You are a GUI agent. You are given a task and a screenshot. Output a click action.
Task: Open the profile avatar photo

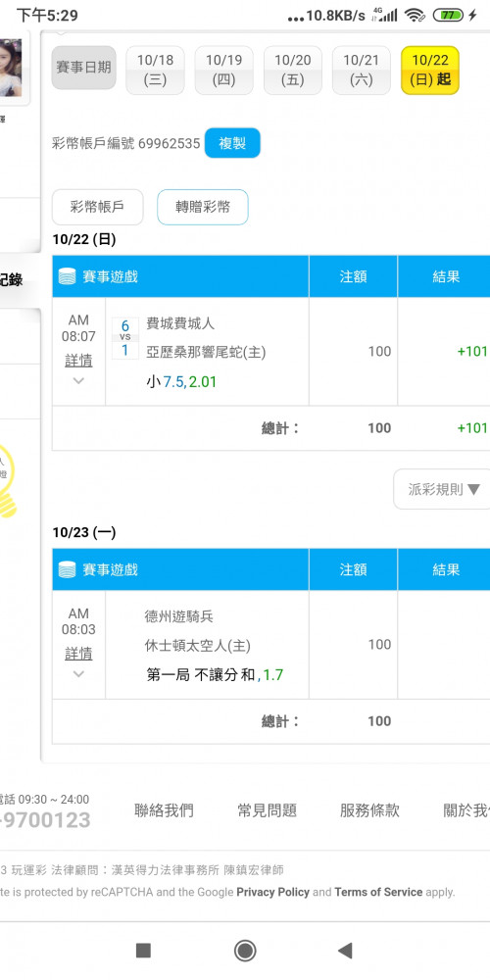pyautogui.click(x=11, y=68)
